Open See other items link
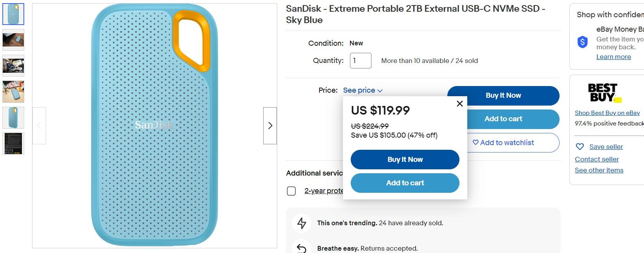The height and width of the screenshot is (253, 644). tap(599, 170)
